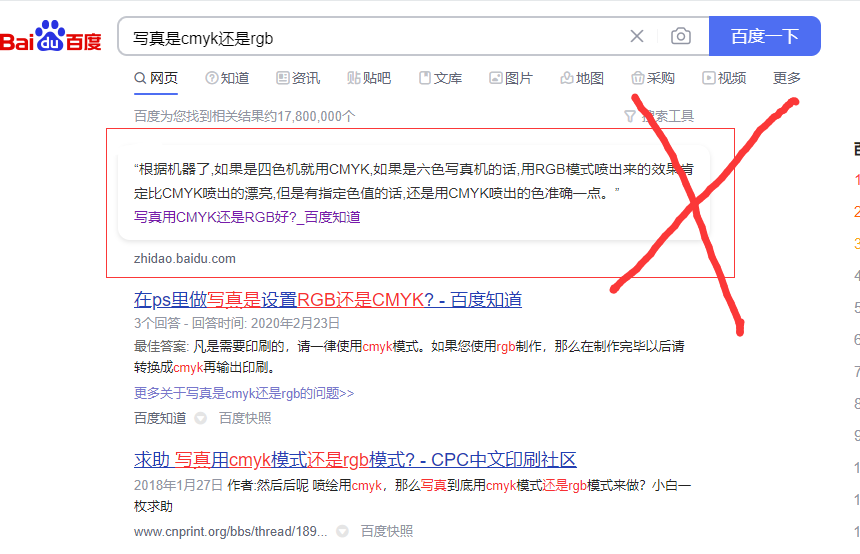The height and width of the screenshot is (554, 860).
Task: Switch to the 知道 tab
Action: coord(227,78)
